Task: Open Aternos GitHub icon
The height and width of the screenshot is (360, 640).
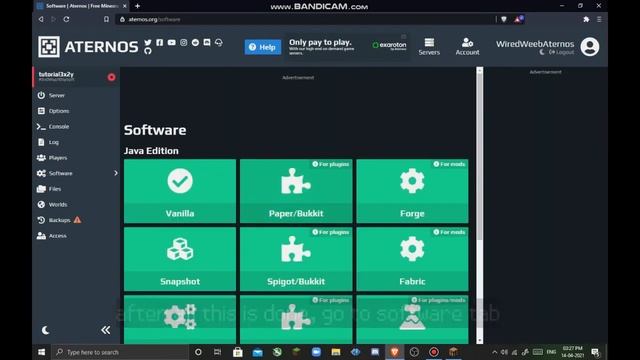Action: pos(148,51)
